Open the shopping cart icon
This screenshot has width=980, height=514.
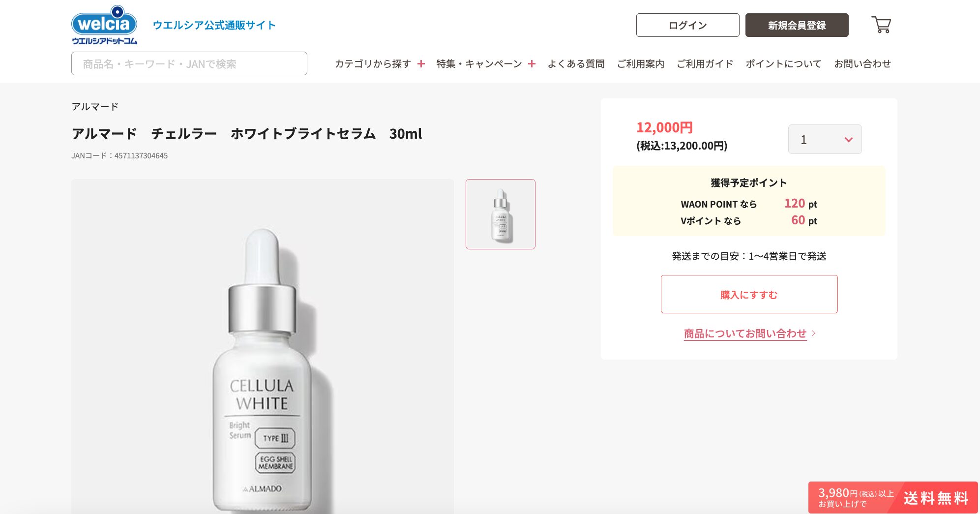pos(881,25)
